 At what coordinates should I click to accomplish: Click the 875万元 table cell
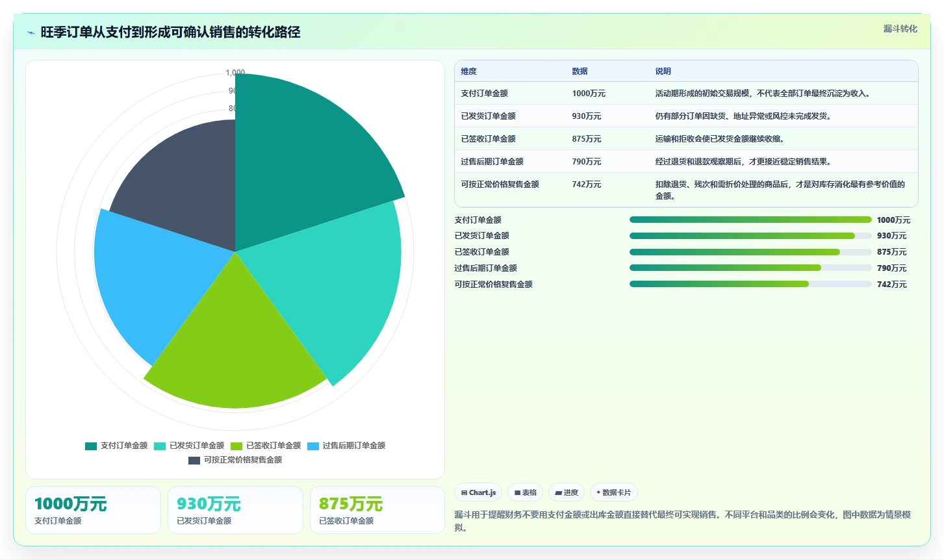(x=587, y=139)
